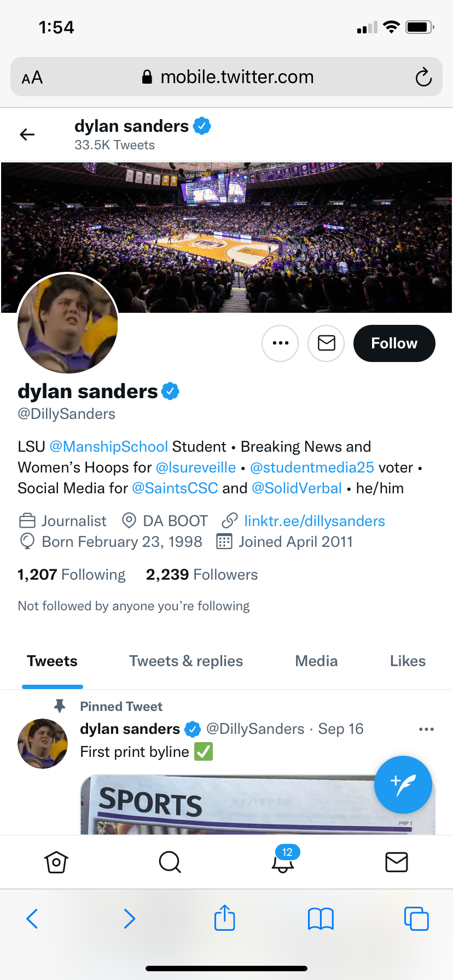Switch to the Likes tab
The width and height of the screenshot is (453, 980).
pos(408,661)
